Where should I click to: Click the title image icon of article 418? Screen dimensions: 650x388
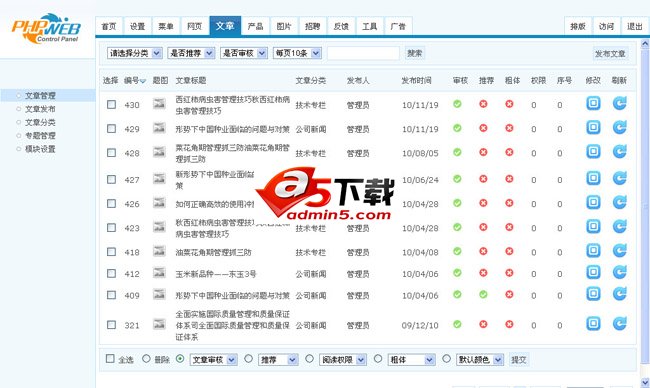point(159,251)
